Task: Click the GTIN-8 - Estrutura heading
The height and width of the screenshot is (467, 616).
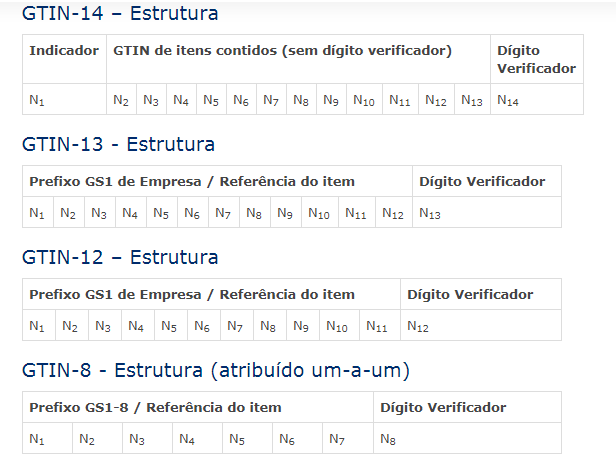Action: tap(215, 371)
